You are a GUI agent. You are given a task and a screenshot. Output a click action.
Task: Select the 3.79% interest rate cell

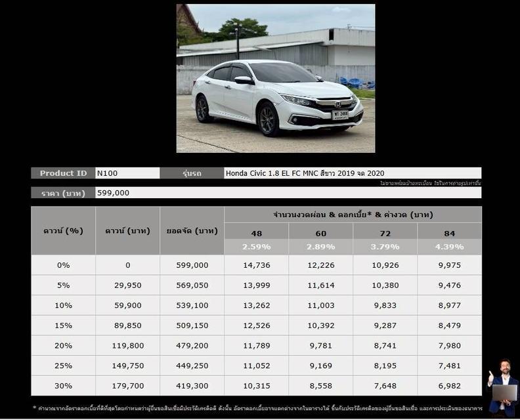(385, 247)
